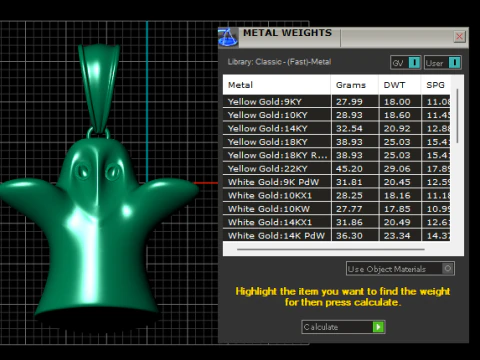The height and width of the screenshot is (360, 480).
Task: Select the White Gold:10KX1 row
Action: [x=337, y=195]
